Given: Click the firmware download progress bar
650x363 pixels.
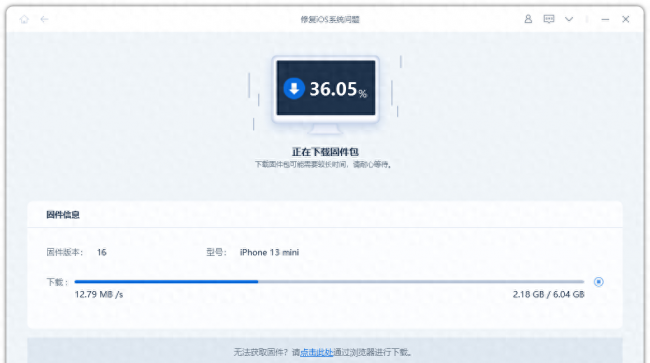Looking at the screenshot, I should pyautogui.click(x=329, y=282).
